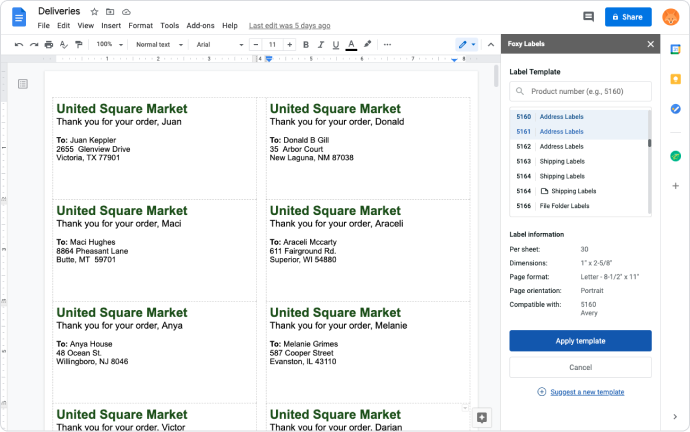Click the document vertical scrollbar
690x432 pixels.
(496, 76)
